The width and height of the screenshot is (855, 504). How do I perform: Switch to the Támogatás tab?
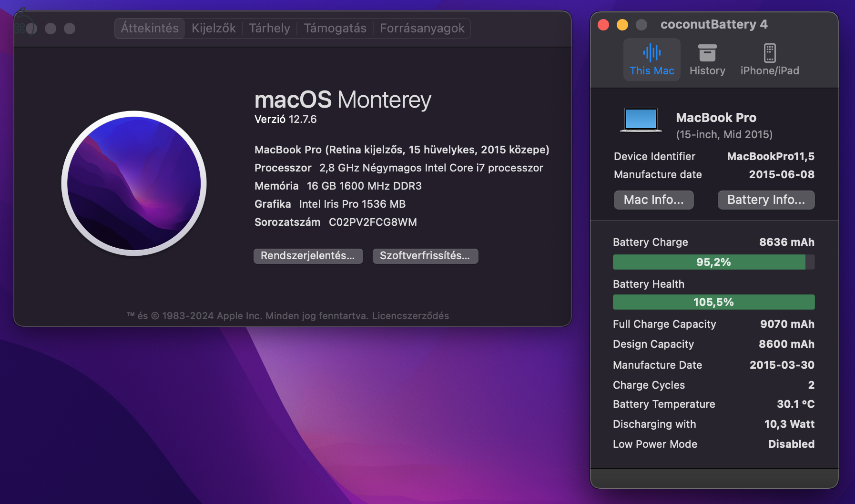tap(335, 28)
